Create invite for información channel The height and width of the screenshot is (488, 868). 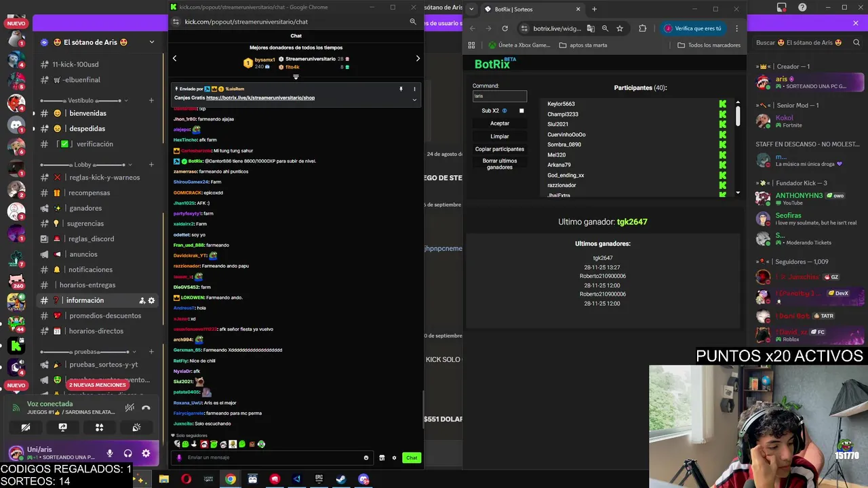[142, 300]
